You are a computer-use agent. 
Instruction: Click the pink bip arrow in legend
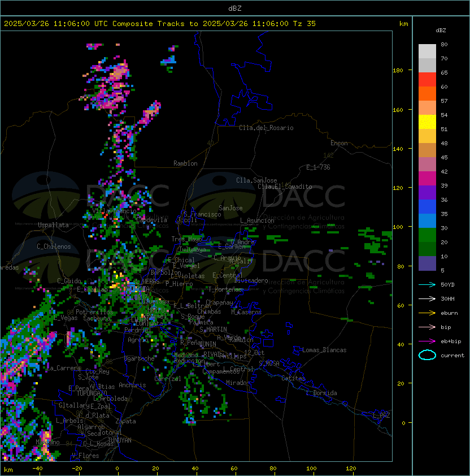pyautogui.click(x=427, y=327)
